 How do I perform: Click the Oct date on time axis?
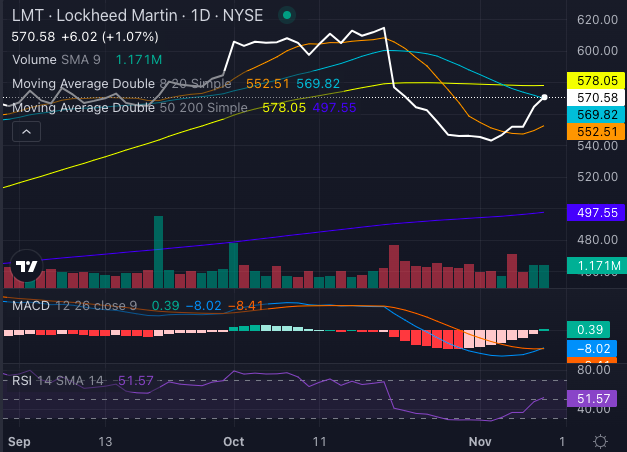[x=234, y=440]
